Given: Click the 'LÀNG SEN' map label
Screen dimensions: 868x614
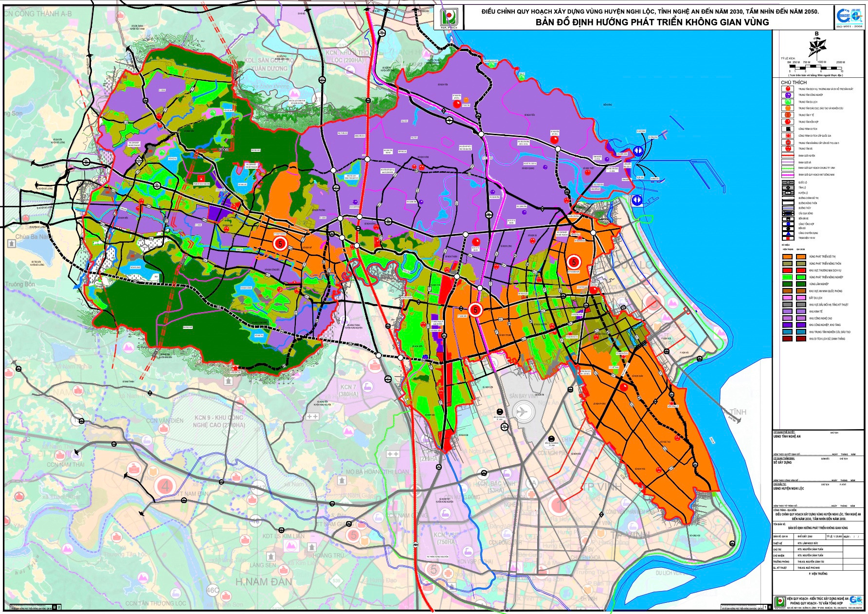Looking at the screenshot, I should click(263, 565).
